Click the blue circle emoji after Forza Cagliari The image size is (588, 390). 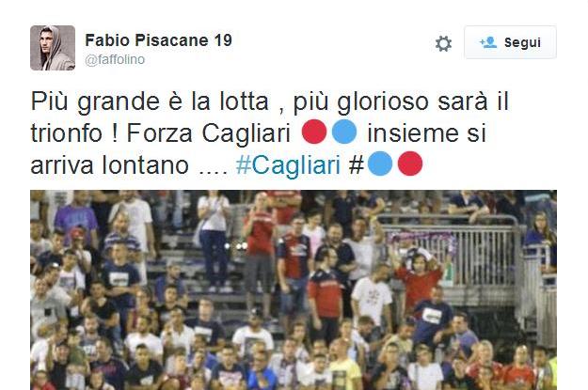tap(344, 132)
